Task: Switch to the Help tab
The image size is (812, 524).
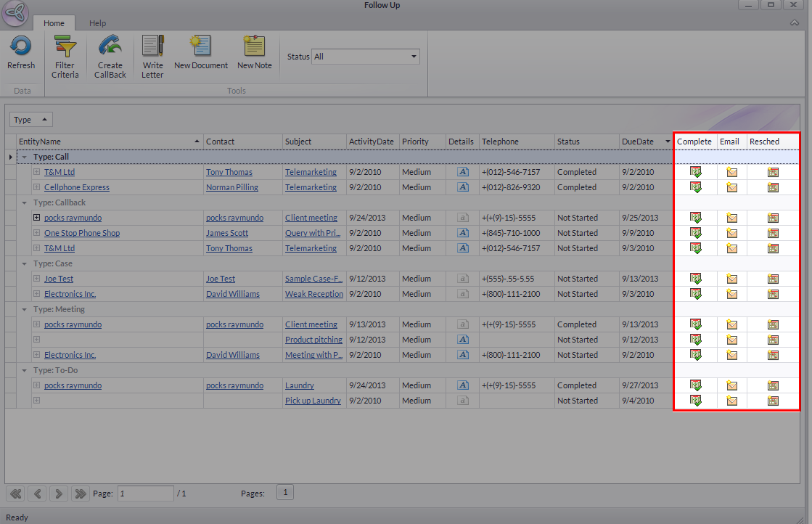Action: tap(97, 23)
